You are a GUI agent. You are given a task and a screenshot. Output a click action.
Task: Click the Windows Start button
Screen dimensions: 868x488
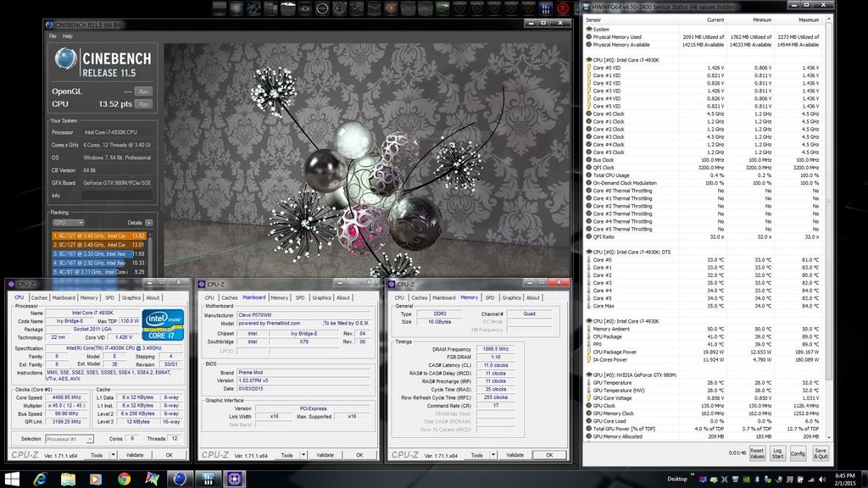[11, 479]
